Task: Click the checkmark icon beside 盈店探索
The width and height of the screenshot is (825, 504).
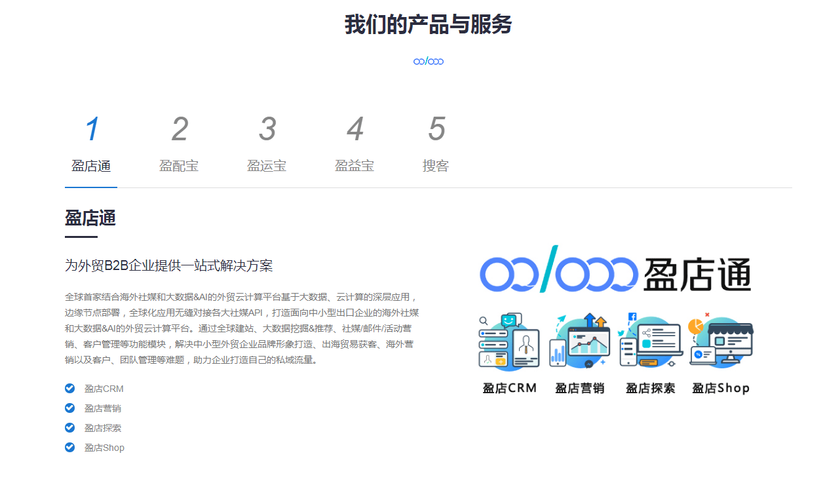Action: point(70,427)
